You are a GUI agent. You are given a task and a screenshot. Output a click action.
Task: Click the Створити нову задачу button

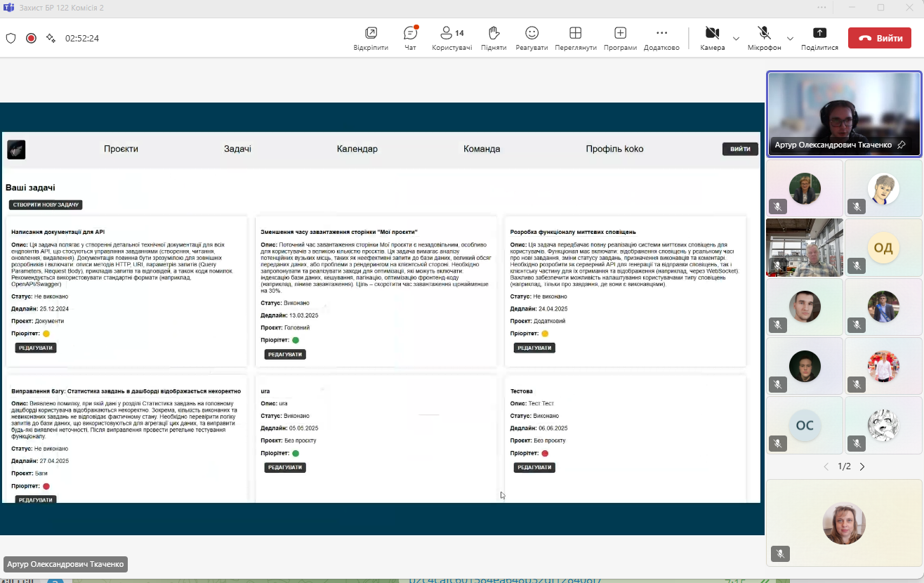46,205
